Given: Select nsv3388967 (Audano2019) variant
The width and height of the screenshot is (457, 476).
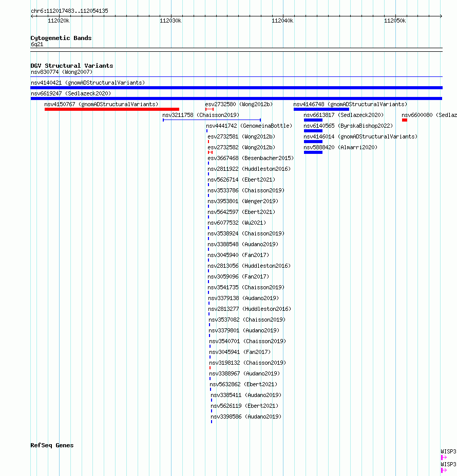Looking at the screenshot, I should [x=244, y=374].
